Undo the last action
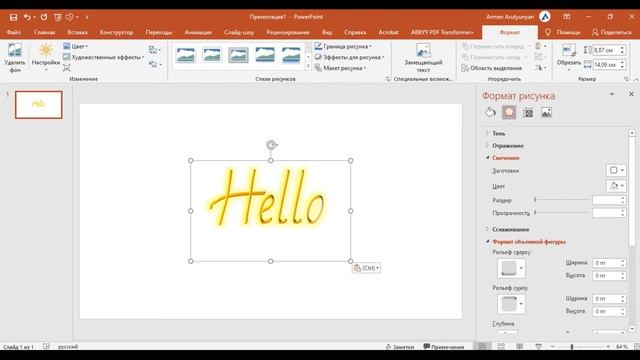Screen dimensions: 640x360 [x=27, y=17]
